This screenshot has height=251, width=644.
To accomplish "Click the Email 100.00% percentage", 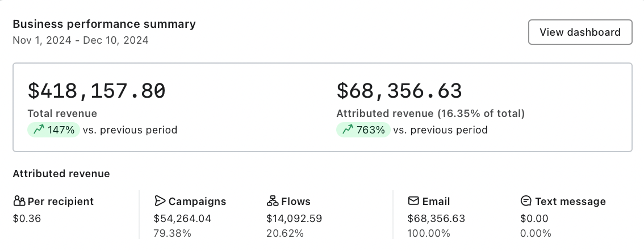I will click(429, 233).
